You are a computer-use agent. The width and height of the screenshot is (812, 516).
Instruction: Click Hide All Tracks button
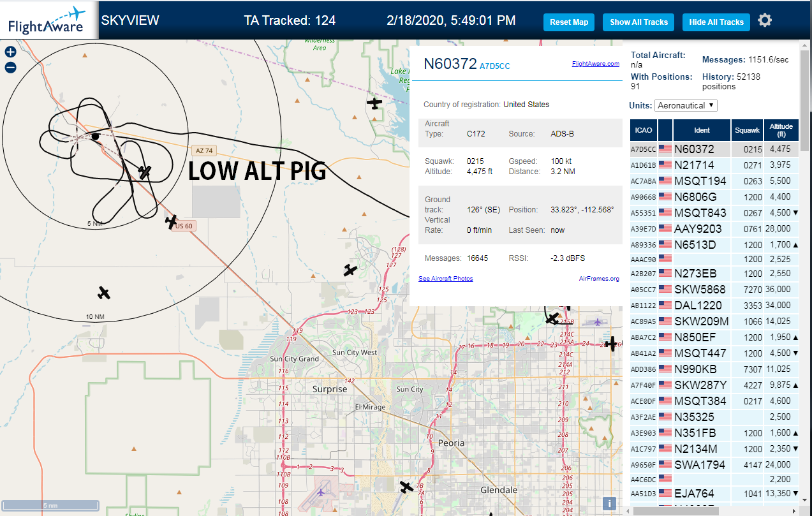click(x=716, y=22)
